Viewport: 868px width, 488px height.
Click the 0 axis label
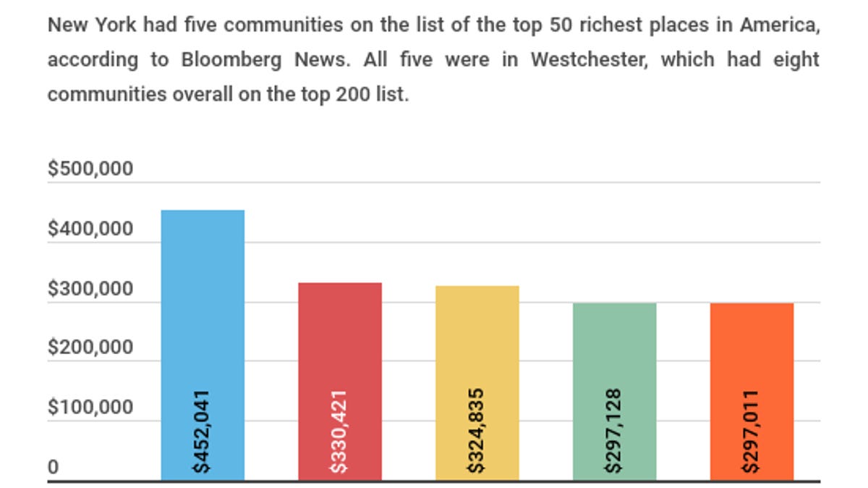point(53,468)
